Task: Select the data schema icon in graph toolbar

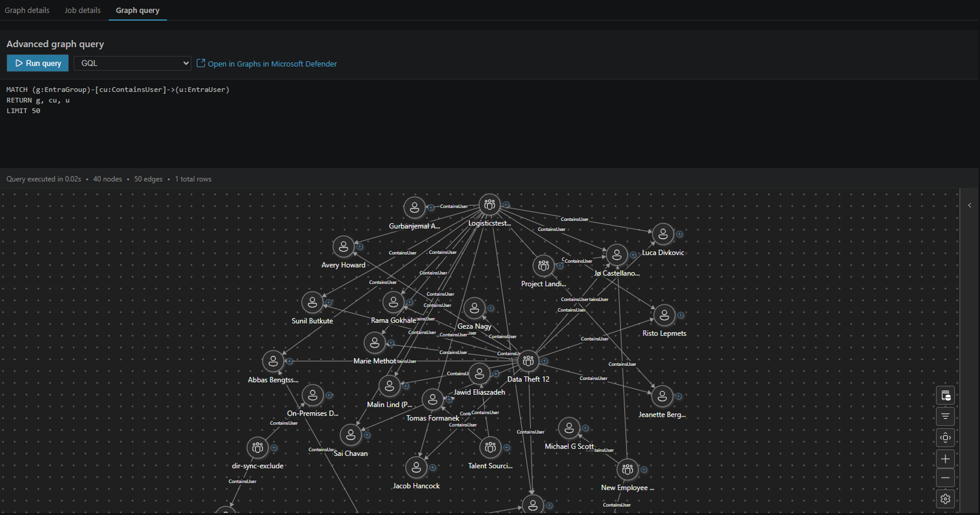Action: (x=945, y=395)
